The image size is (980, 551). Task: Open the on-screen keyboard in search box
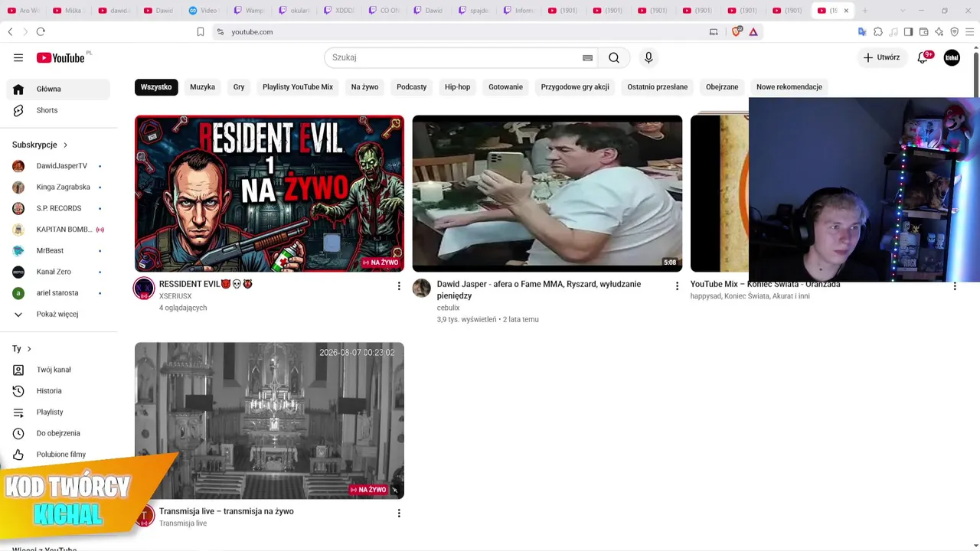(x=587, y=57)
